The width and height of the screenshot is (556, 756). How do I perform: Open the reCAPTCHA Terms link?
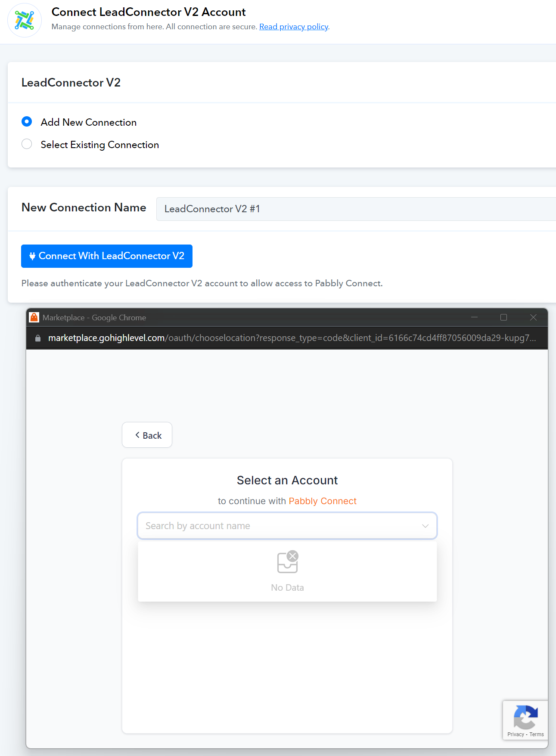coord(537,734)
